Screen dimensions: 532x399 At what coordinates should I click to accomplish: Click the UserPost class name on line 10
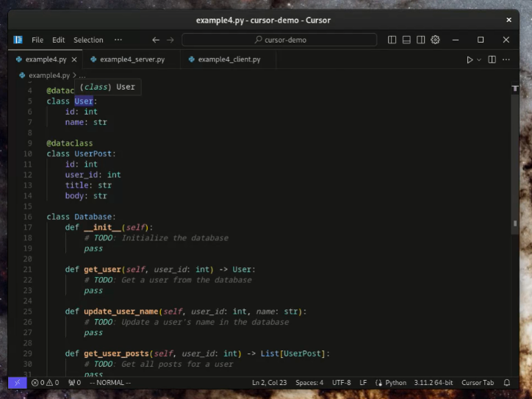tap(93, 154)
